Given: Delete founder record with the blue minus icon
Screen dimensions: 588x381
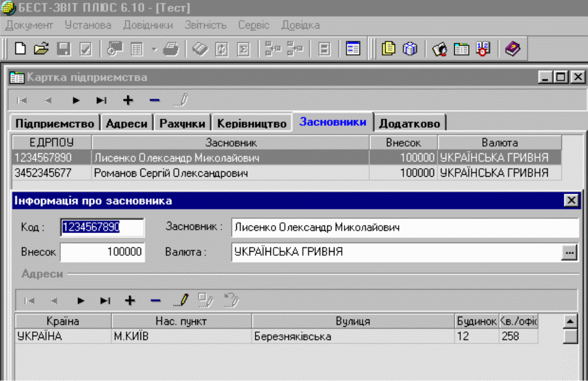Looking at the screenshot, I should click(x=155, y=100).
